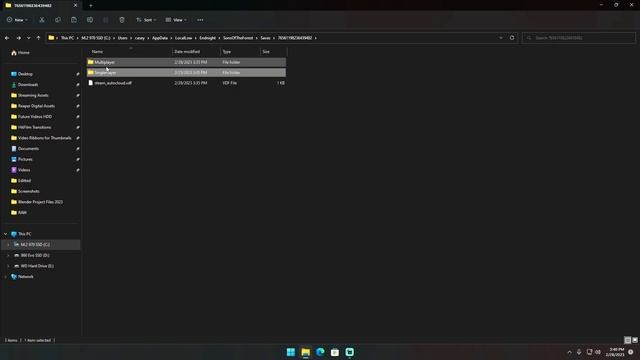
Task: Click Endnight in the address path
Action: click(207, 38)
